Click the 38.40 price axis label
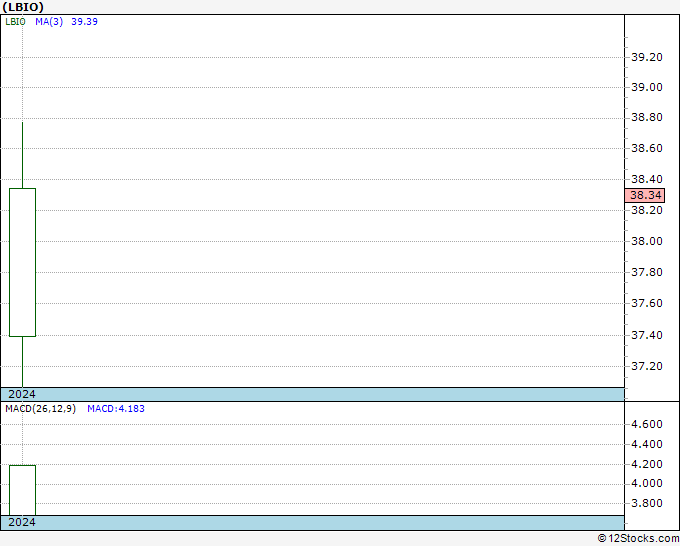 coord(647,179)
